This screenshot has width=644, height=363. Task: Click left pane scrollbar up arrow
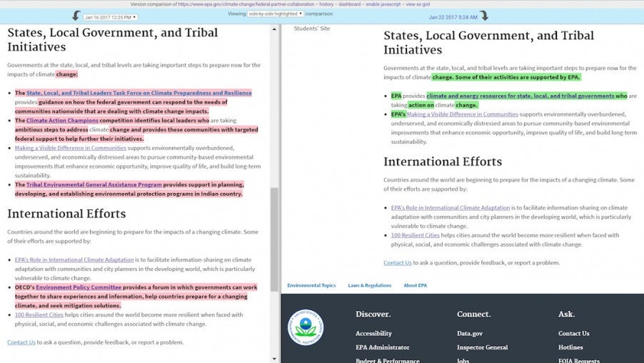point(274,29)
